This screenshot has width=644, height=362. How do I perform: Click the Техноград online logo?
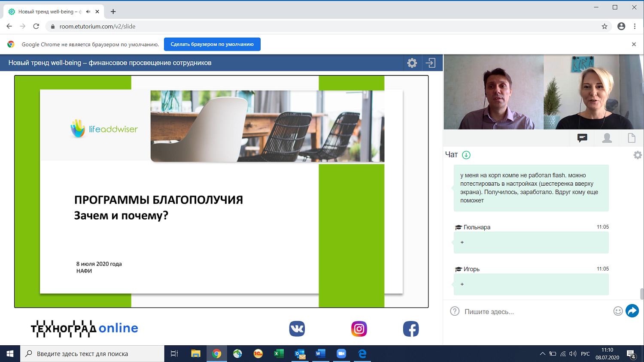point(85,329)
